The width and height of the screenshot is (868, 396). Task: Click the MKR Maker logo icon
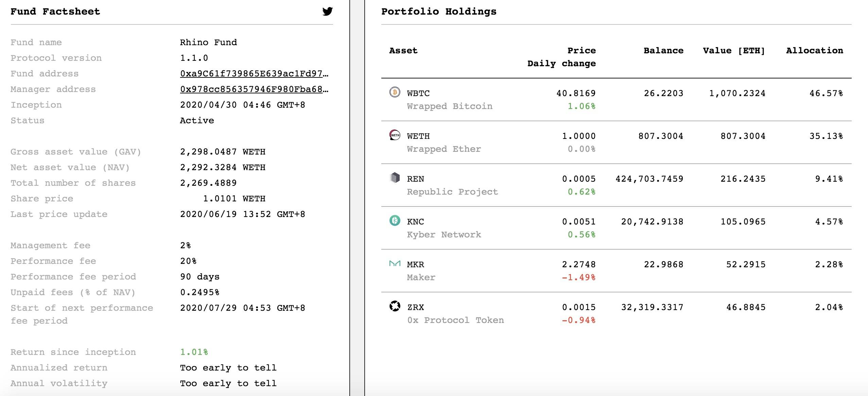tap(395, 263)
